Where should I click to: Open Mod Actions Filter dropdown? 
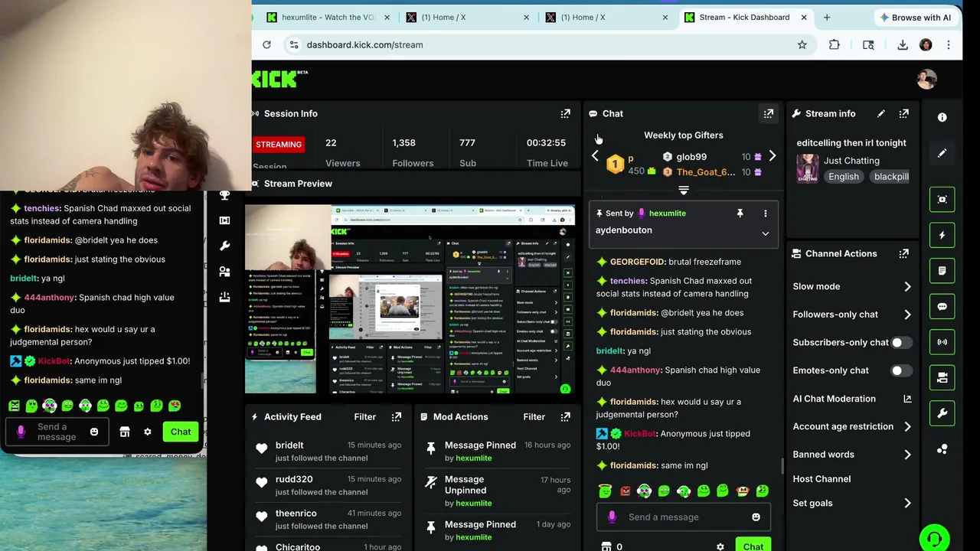click(534, 416)
